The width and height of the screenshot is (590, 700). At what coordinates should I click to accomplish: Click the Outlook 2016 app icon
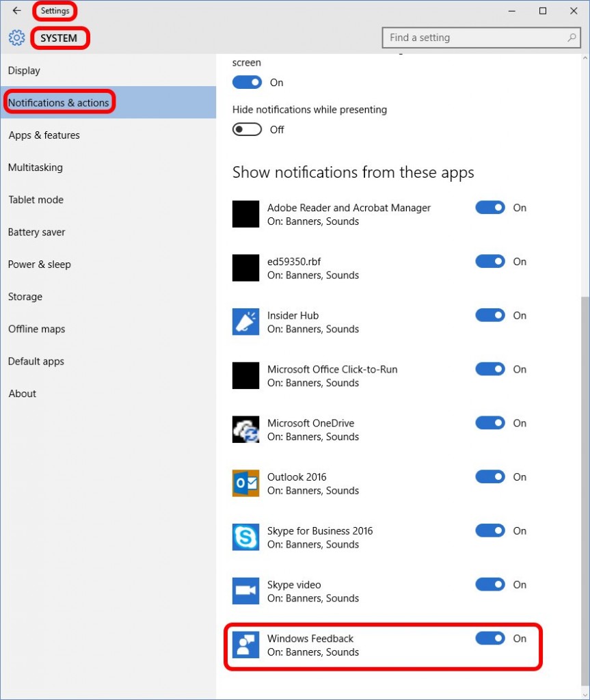[245, 483]
